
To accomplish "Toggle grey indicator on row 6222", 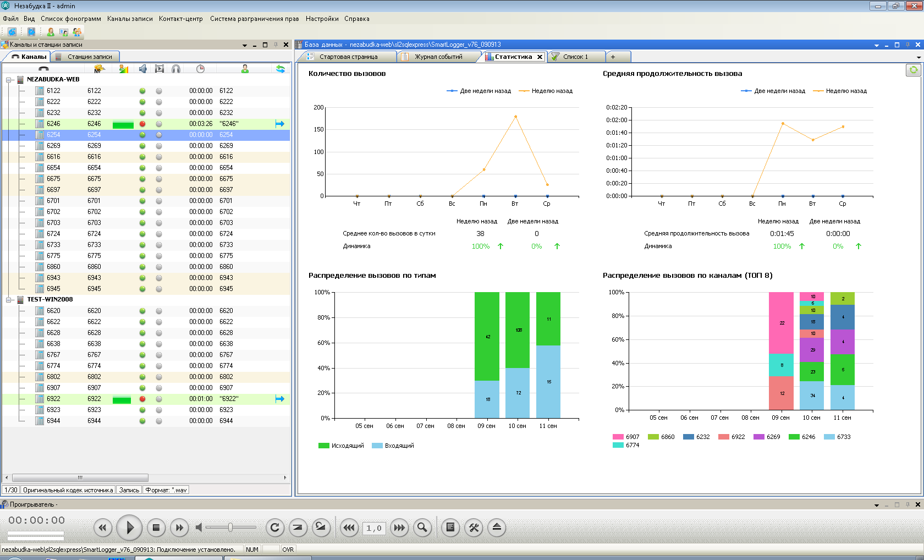I will (159, 102).
